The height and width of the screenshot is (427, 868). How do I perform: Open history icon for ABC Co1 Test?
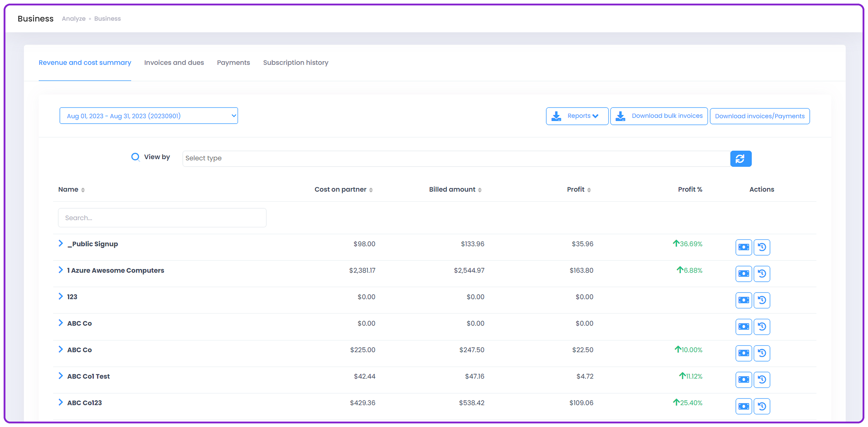click(x=762, y=380)
